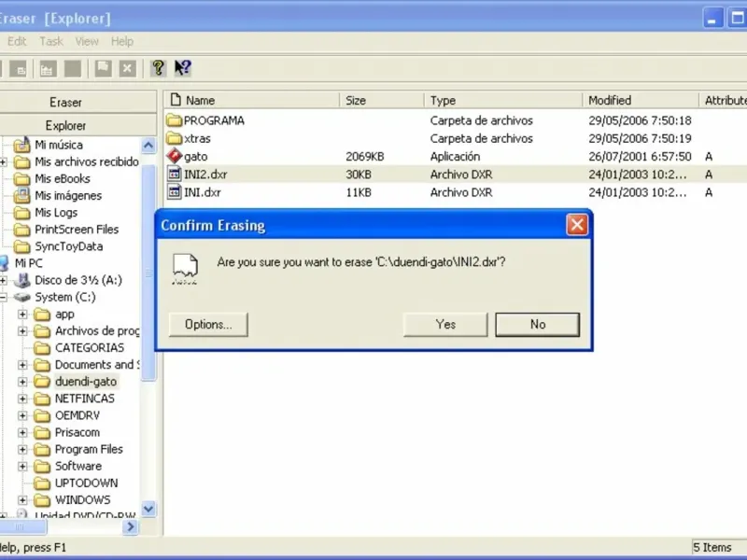Open the Help menu

[122, 41]
